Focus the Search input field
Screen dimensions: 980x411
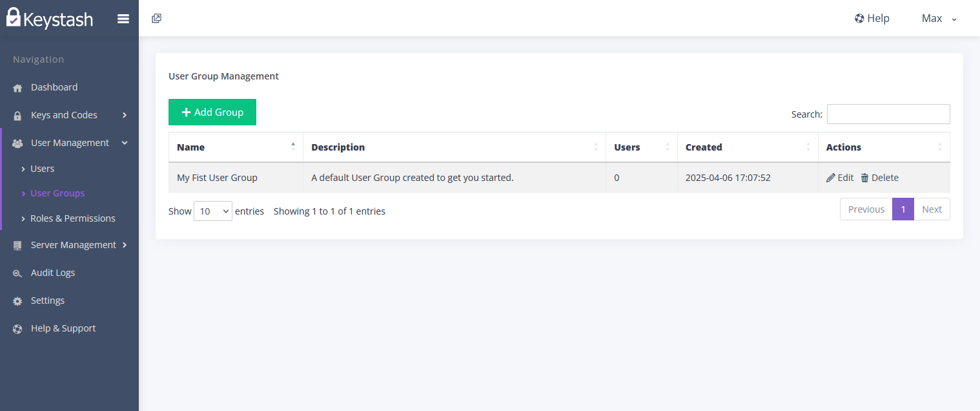[x=888, y=114]
